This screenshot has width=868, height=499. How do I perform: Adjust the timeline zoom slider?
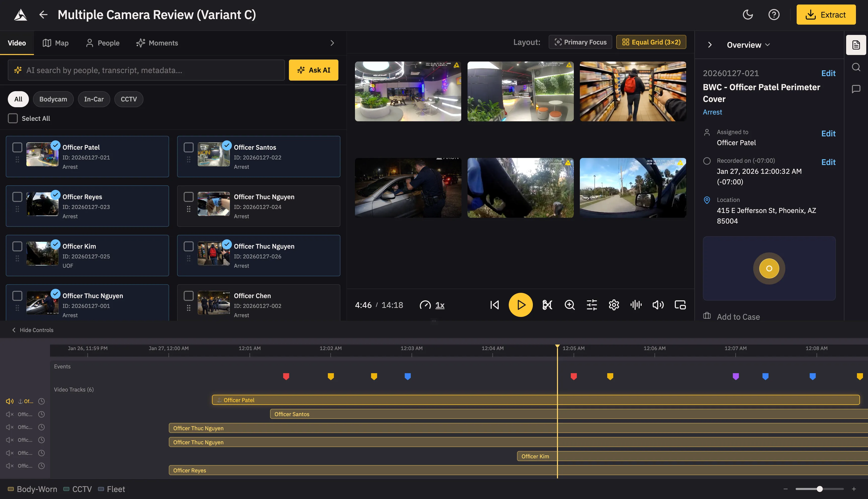click(x=819, y=489)
